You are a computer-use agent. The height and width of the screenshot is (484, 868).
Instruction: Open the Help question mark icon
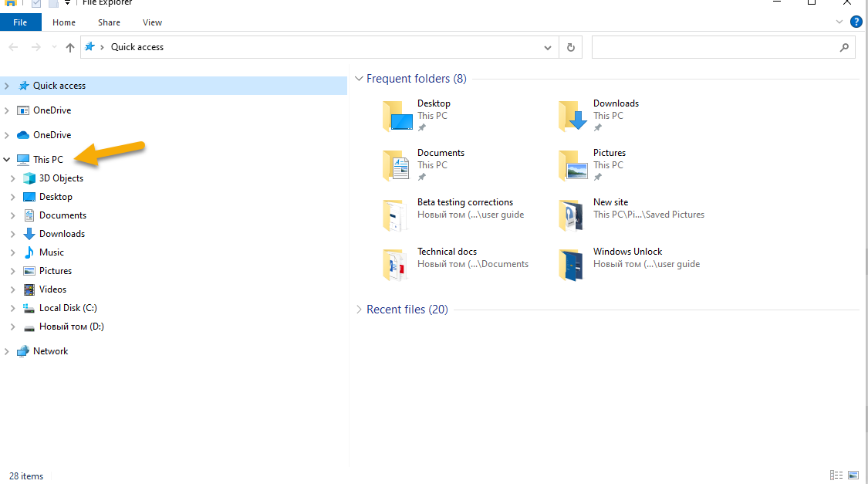[x=856, y=22]
